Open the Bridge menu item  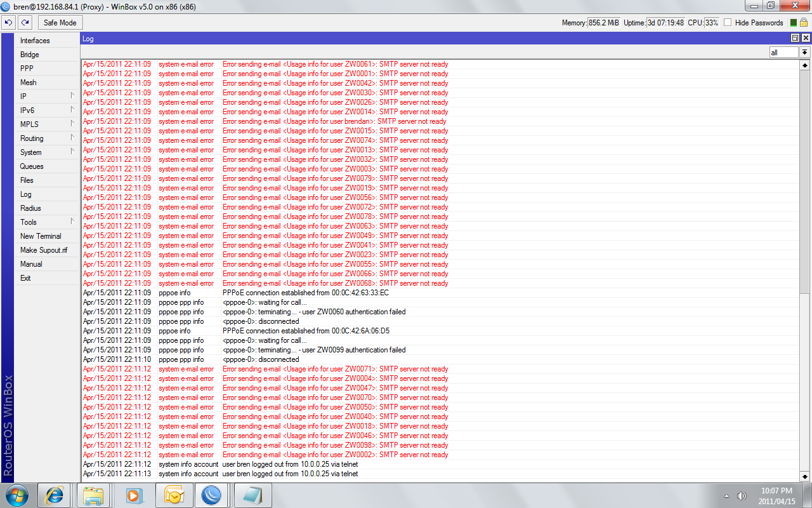[48, 55]
